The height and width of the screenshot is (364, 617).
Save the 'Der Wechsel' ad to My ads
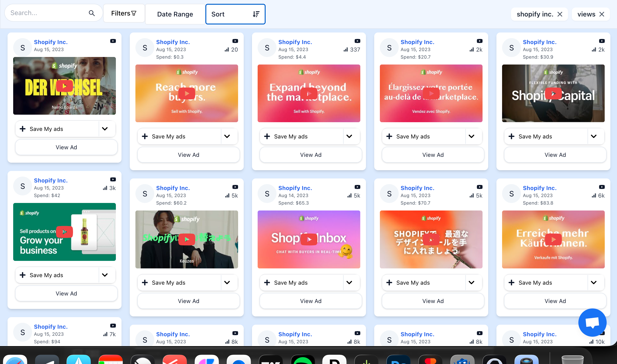point(57,129)
